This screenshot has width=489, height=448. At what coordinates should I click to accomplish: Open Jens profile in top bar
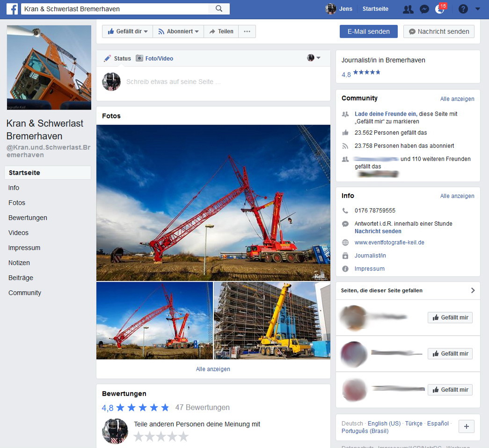coord(339,9)
